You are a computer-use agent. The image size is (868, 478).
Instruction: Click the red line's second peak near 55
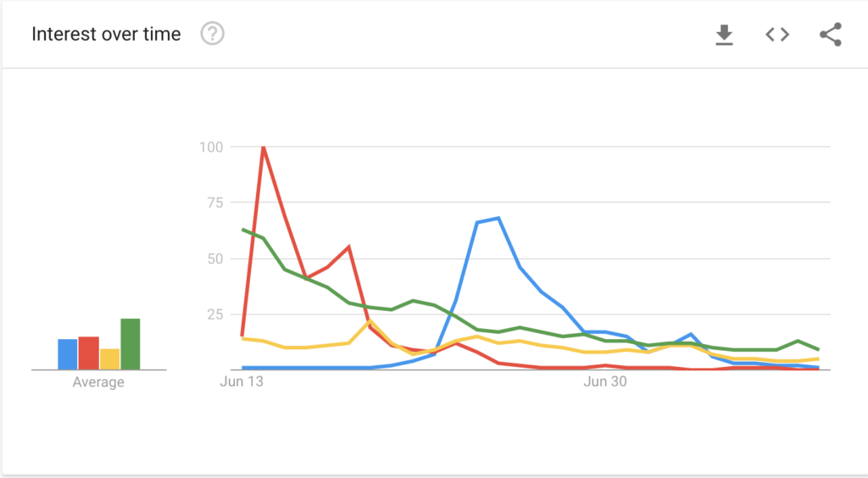point(349,247)
